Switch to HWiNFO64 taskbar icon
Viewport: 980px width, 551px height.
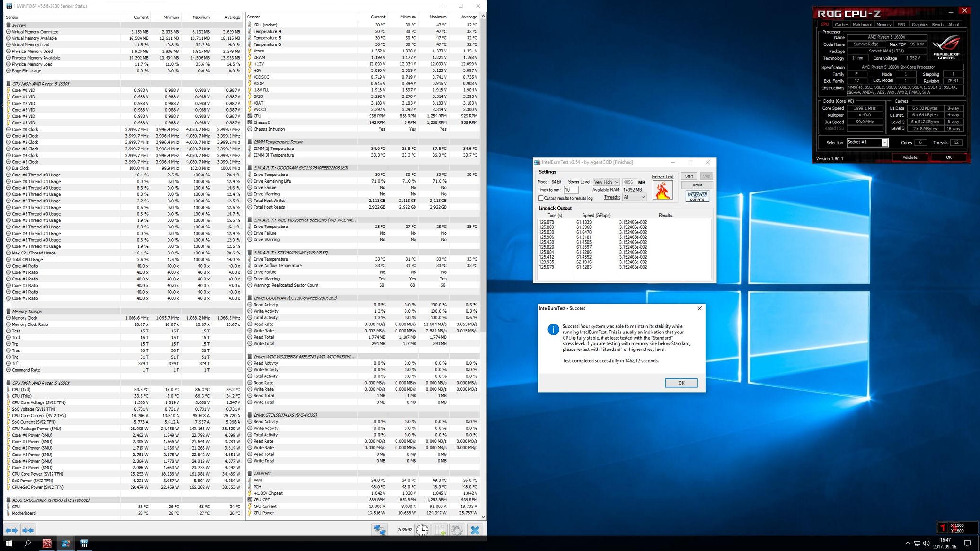(x=84, y=543)
